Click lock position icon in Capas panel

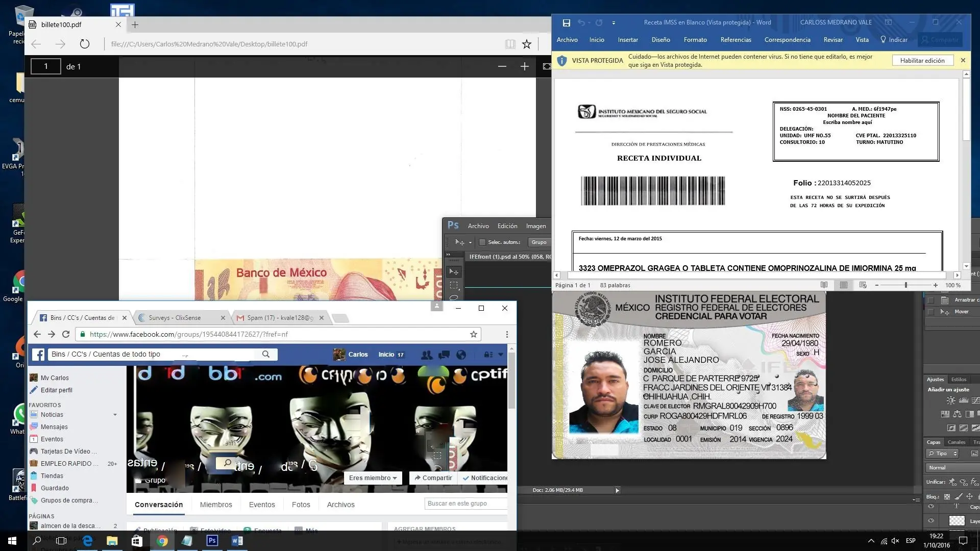tap(969, 496)
